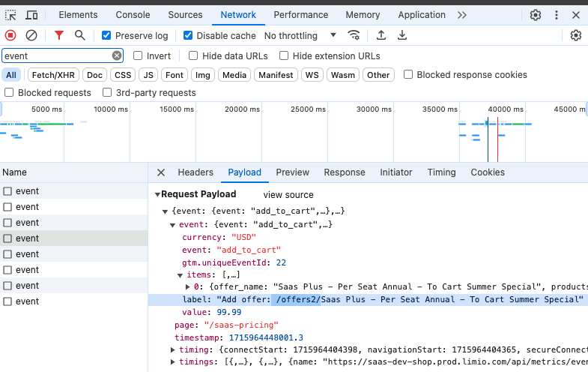This screenshot has width=588, height=372.
Task: Show the Timing tab
Action: pyautogui.click(x=442, y=172)
